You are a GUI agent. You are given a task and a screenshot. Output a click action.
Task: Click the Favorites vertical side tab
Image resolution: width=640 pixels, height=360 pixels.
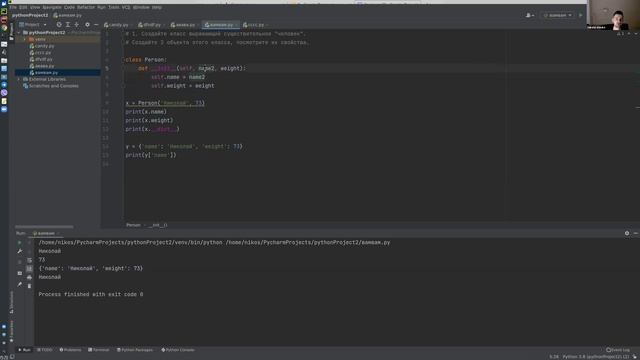click(11, 331)
